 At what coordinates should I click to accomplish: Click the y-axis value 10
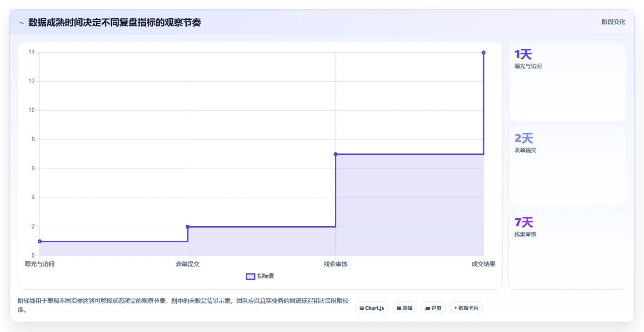31,110
